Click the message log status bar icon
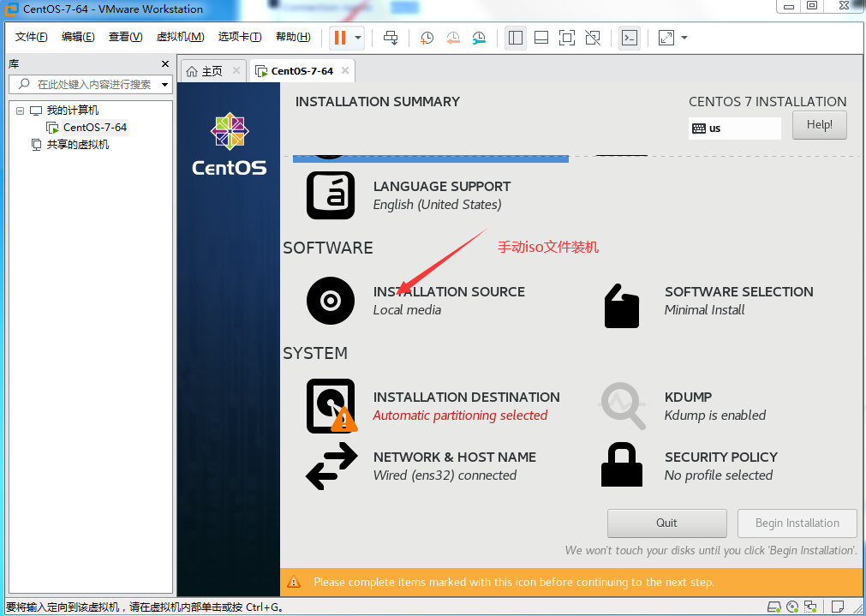 (x=837, y=607)
